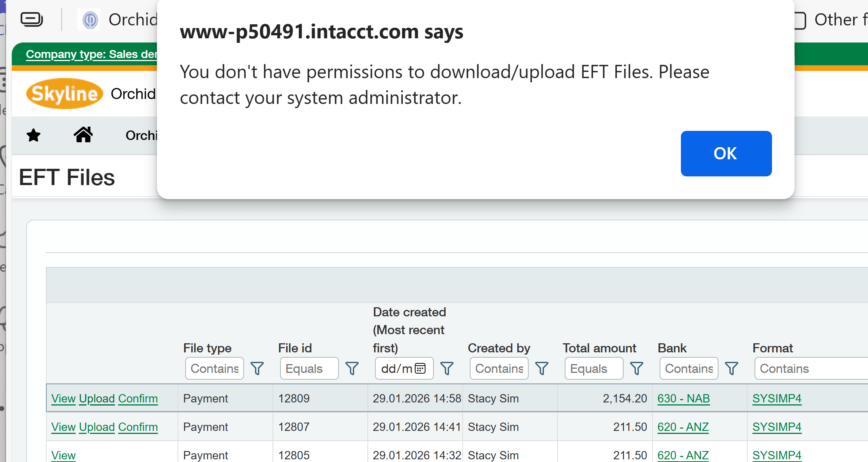Viewport: 868px width, 462px height.
Task: Open SYSIMP4 format for file 12807
Action: point(777,427)
